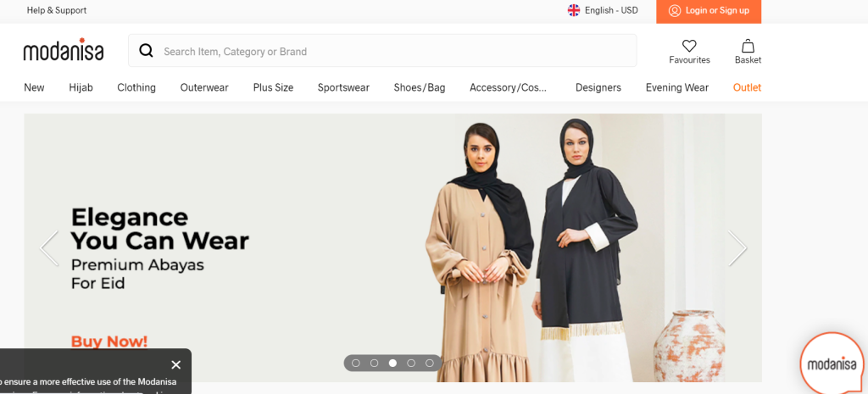Go to the next banner slide arrow
Screen dimensions: 868x394
(x=737, y=248)
